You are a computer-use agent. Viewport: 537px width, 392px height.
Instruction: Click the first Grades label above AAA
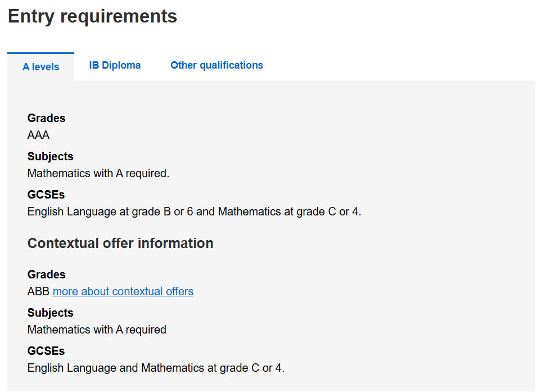click(46, 118)
